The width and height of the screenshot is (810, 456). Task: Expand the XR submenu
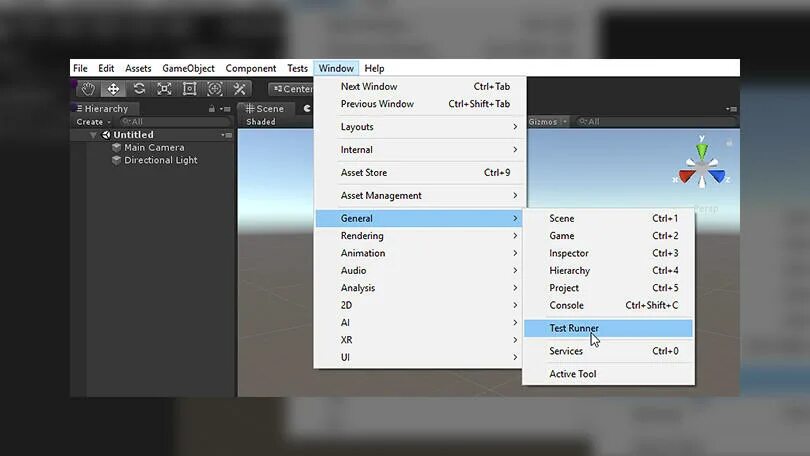point(419,340)
